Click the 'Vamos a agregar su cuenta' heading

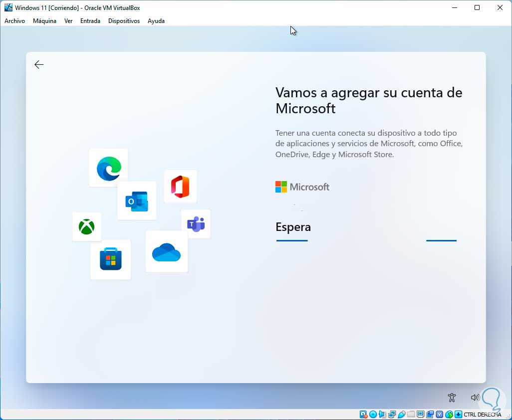[369, 101]
